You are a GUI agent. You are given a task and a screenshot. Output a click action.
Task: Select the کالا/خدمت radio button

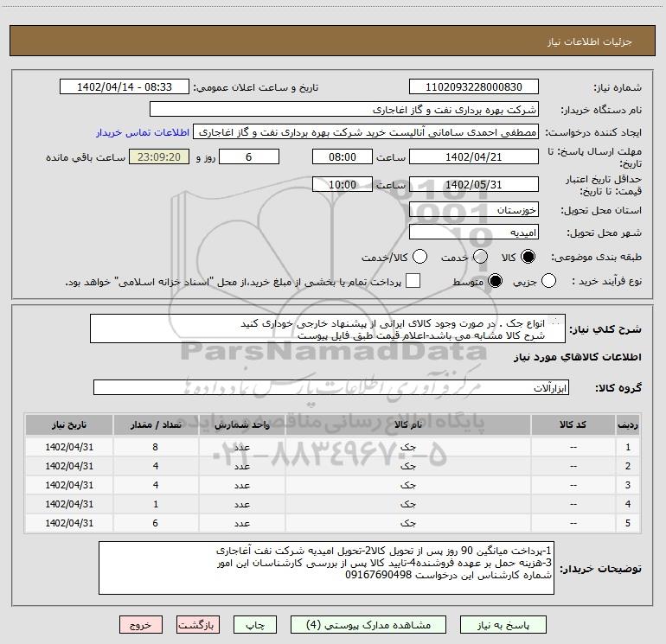point(419,257)
